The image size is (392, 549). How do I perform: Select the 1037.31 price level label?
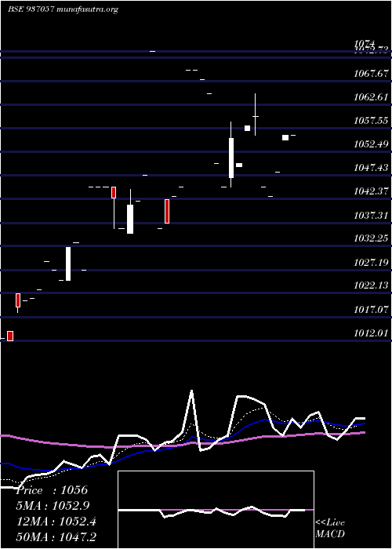(371, 215)
